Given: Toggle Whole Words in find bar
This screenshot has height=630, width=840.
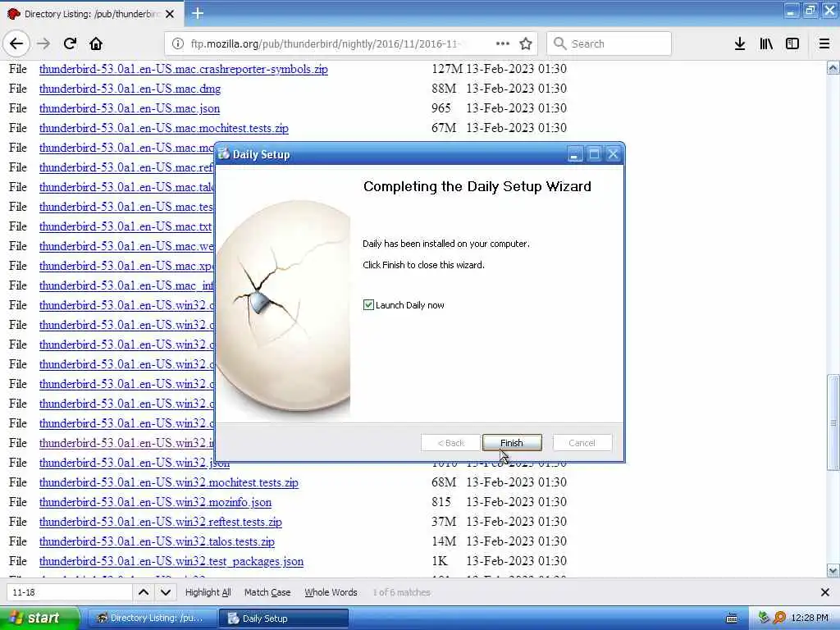Looking at the screenshot, I should (x=331, y=592).
